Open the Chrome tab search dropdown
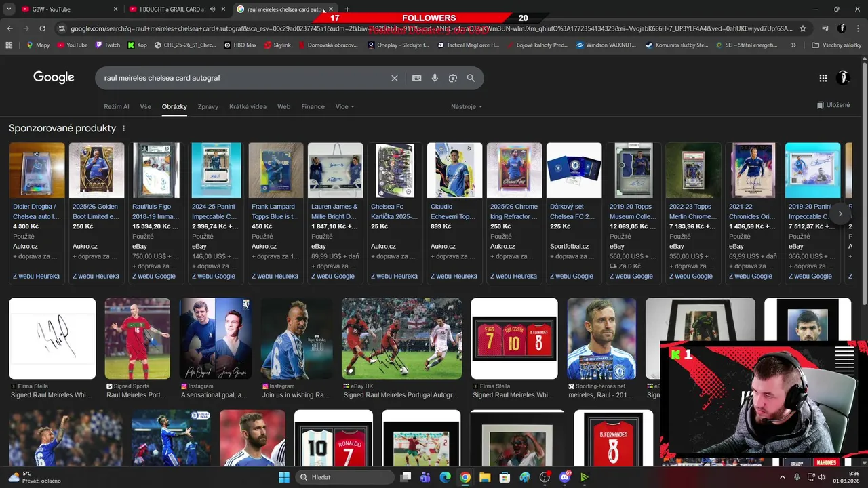 click(8, 9)
